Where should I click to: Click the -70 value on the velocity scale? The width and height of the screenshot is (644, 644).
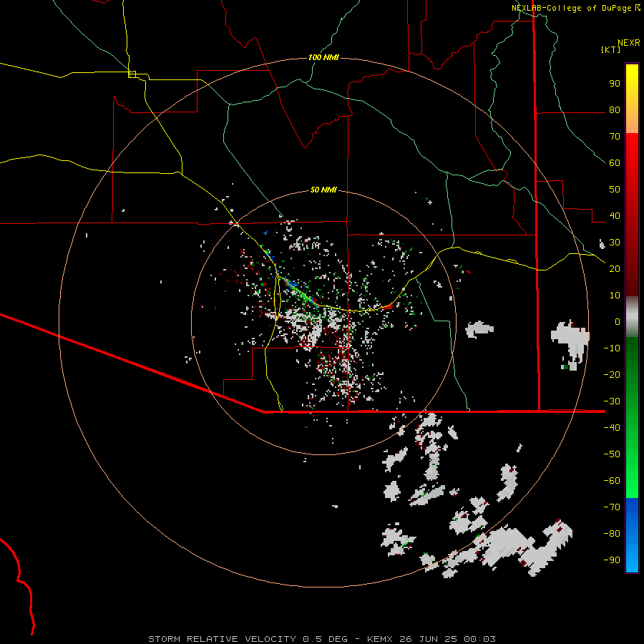tap(612, 507)
